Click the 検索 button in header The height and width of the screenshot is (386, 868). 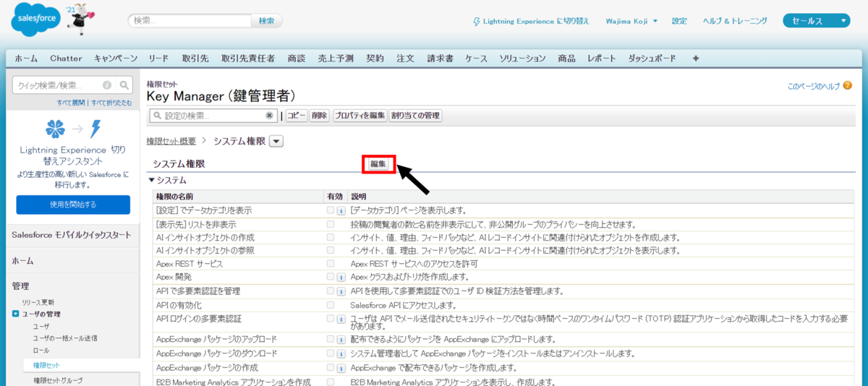coord(267,21)
